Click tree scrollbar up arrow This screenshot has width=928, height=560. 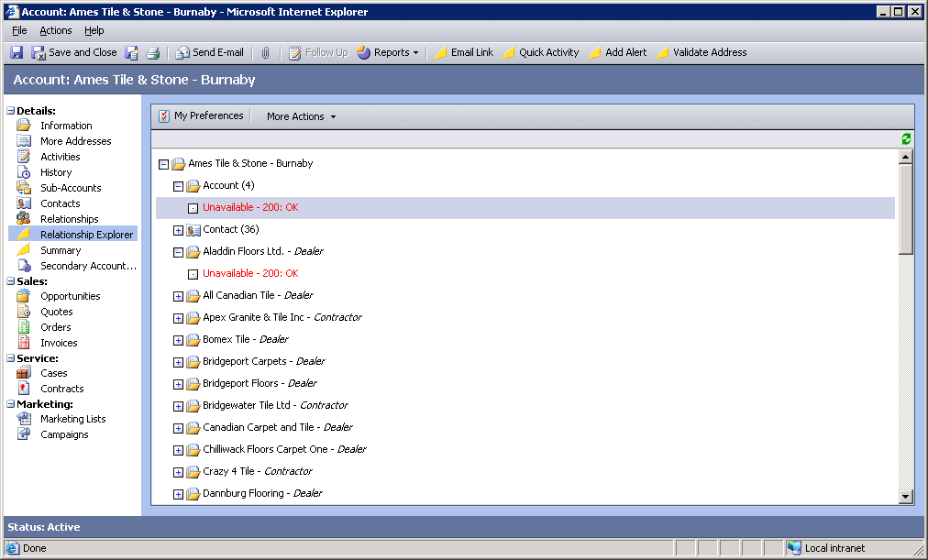tap(905, 157)
